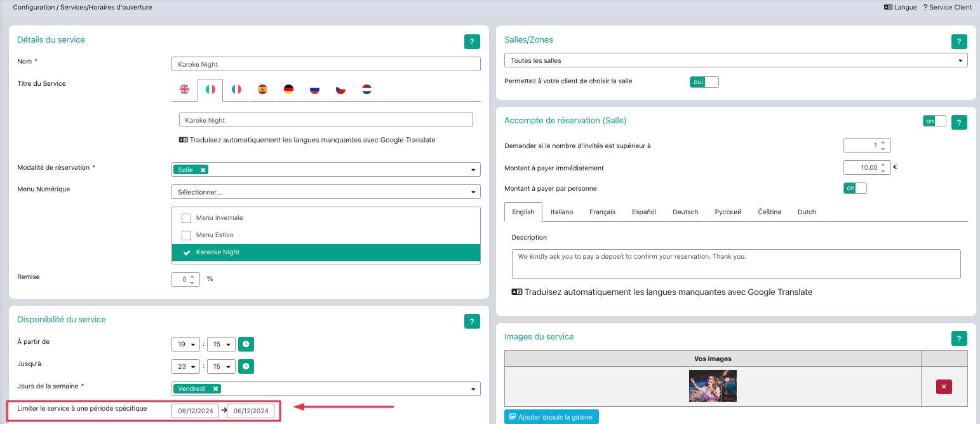Auto-translate the service title with Google Translate
The image size is (980, 424).
pyautogui.click(x=307, y=140)
